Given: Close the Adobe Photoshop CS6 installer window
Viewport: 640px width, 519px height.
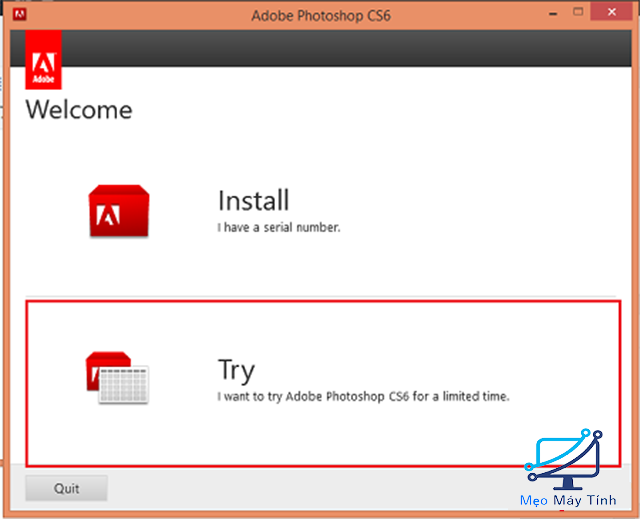Looking at the screenshot, I should (611, 12).
